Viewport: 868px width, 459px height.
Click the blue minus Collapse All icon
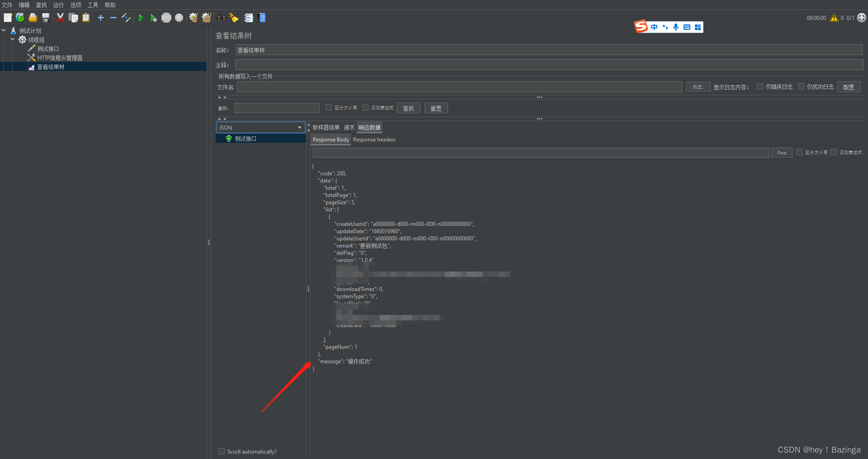coord(113,18)
